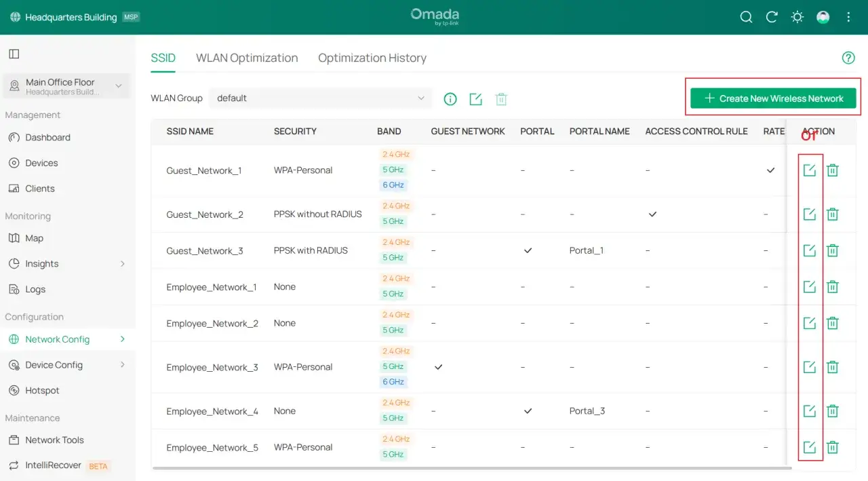This screenshot has height=481, width=868.
Task: Show WLAN Group info icon
Action: click(450, 99)
